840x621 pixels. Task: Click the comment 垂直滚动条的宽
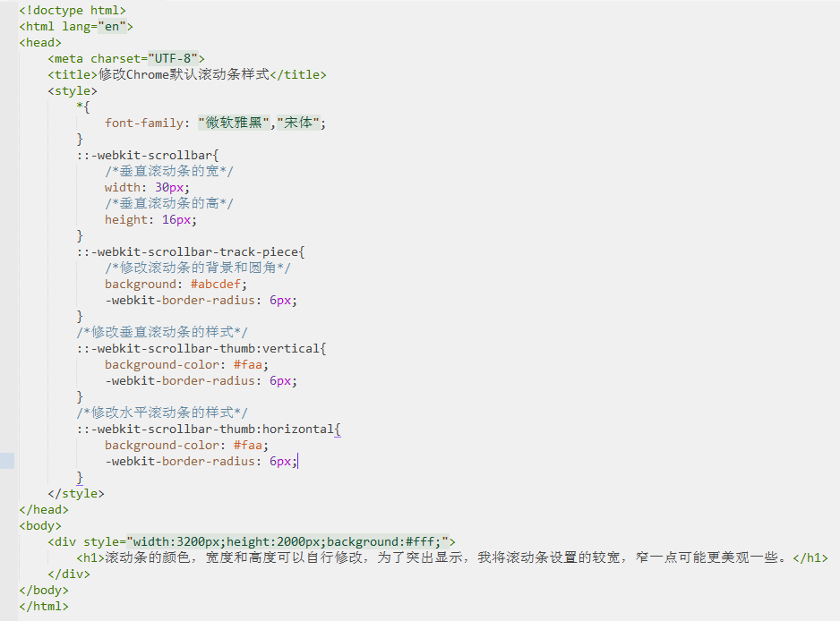click(168, 171)
